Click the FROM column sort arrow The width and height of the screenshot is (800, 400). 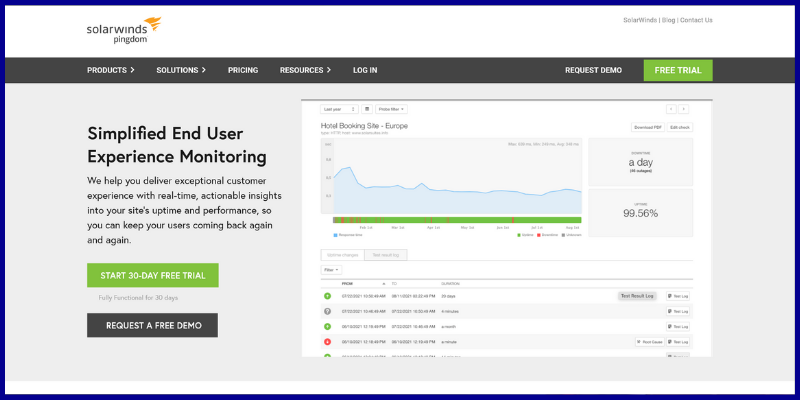384,284
